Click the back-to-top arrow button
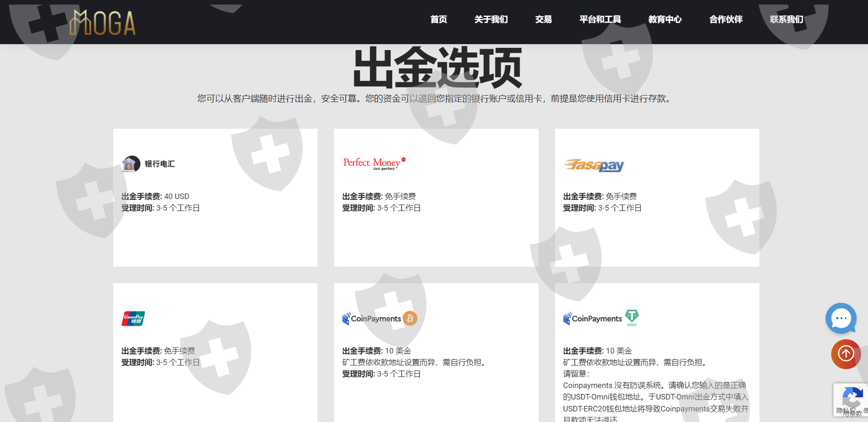Image resolution: width=868 pixels, height=422 pixels. tap(846, 354)
